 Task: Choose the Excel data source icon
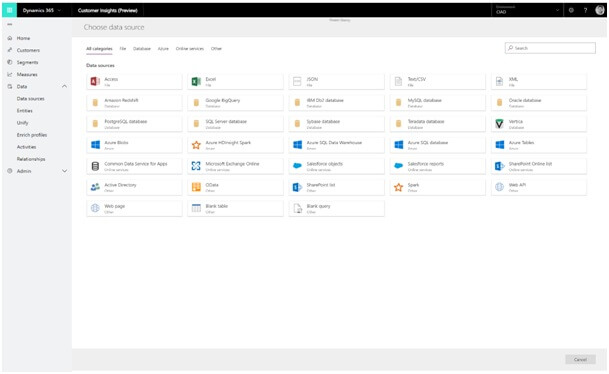[196, 81]
